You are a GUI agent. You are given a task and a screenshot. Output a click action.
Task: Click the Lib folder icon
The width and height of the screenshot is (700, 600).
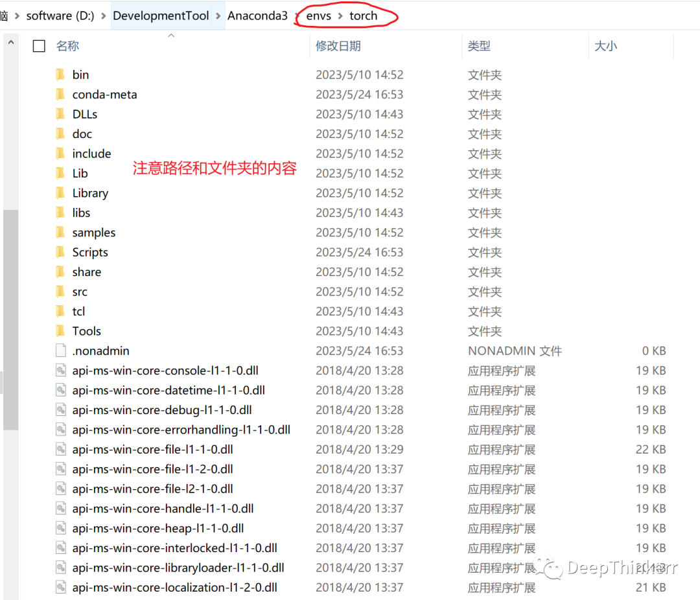point(61,173)
